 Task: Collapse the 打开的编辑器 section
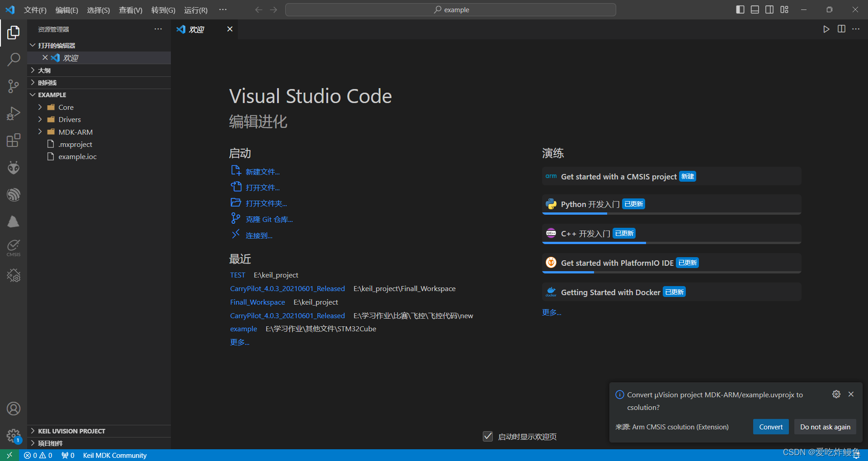tap(99, 45)
